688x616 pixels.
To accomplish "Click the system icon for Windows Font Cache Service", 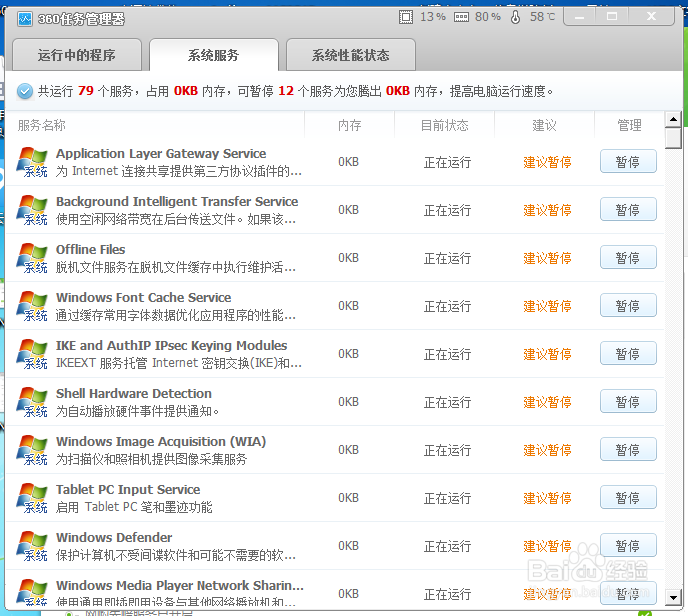I will (32, 306).
